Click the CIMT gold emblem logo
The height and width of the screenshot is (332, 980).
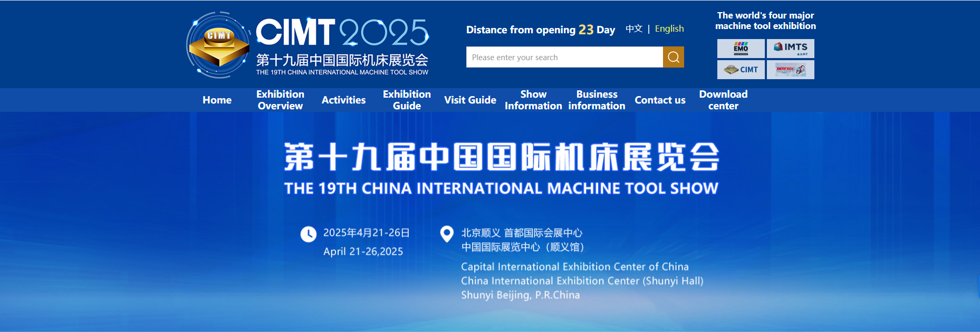coord(218,46)
